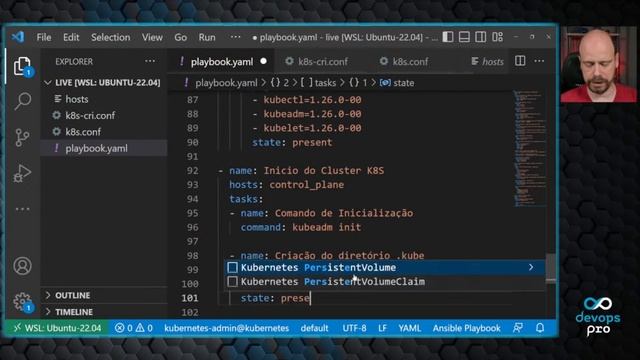Open hosts file in Explorer tree
Screen dimensions: 640x360
[x=104, y=99]
